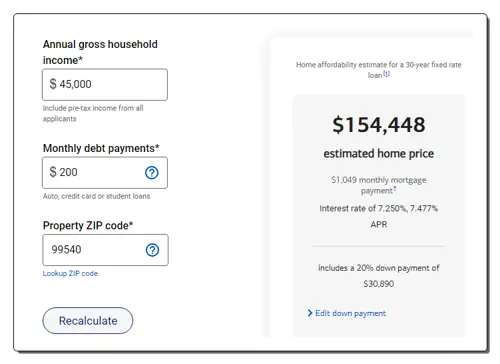Open the Monthly debt payments help icon
The image size is (500, 364).
(152, 173)
